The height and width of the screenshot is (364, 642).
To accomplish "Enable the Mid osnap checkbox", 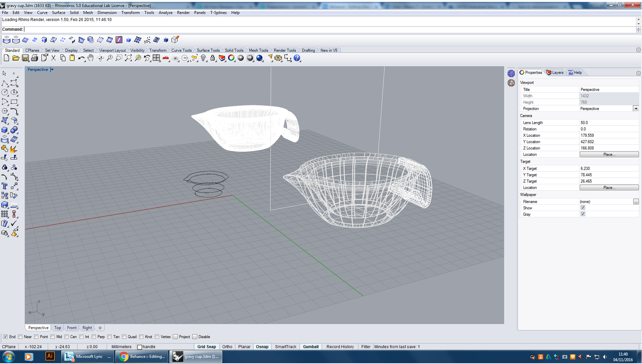I will pyautogui.click(x=52, y=337).
